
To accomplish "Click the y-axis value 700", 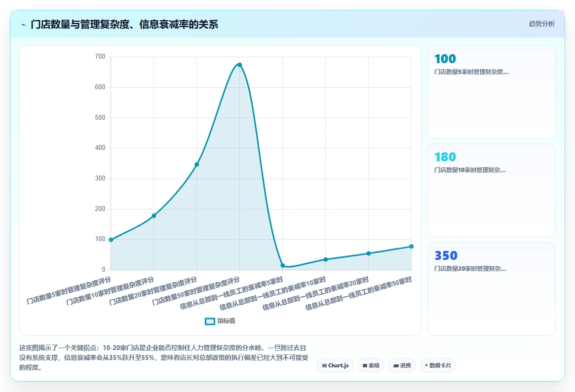I will pos(100,56).
